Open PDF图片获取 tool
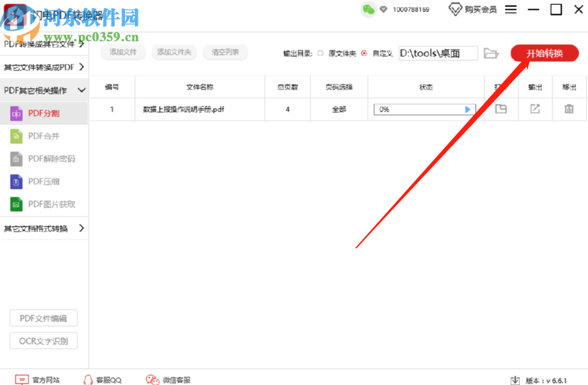Viewport: 588px width, 385px height. pos(43,204)
